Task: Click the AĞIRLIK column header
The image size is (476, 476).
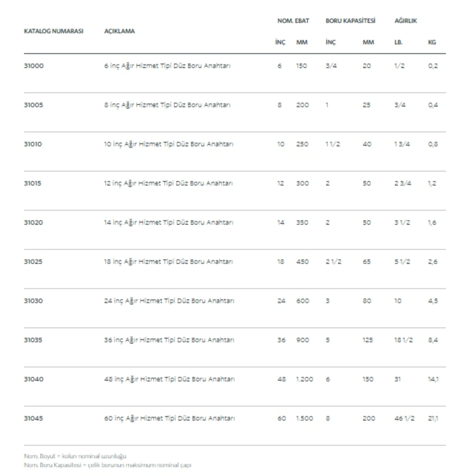Action: 406,21
